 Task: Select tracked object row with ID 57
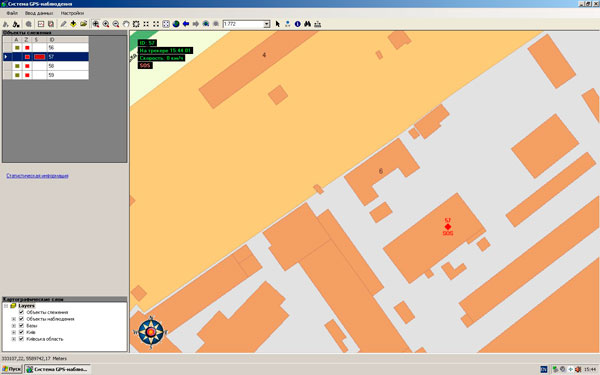tap(46, 57)
